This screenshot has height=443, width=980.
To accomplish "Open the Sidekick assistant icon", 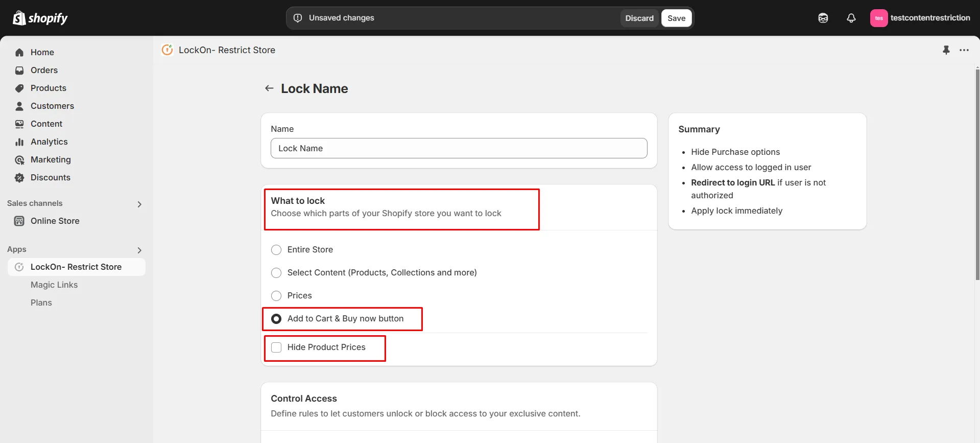I will pyautogui.click(x=823, y=18).
